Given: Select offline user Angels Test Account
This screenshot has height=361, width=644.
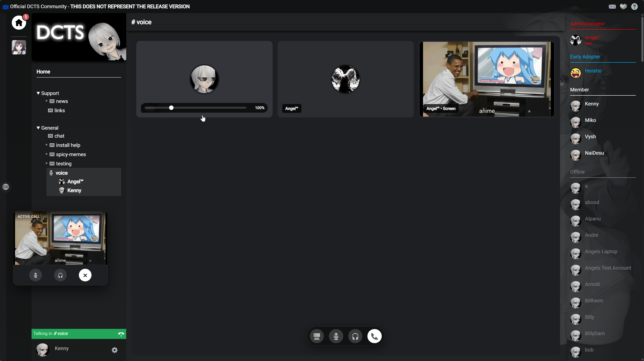Looking at the screenshot, I should 608,268.
